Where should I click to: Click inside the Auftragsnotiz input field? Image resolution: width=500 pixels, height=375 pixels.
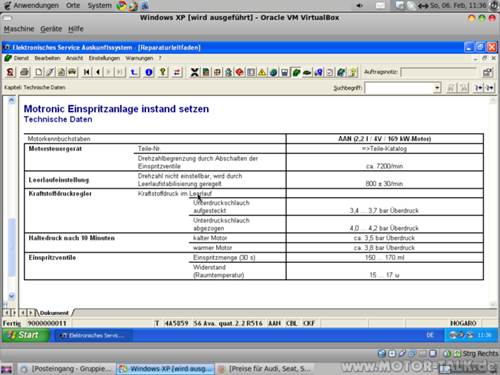(439, 72)
